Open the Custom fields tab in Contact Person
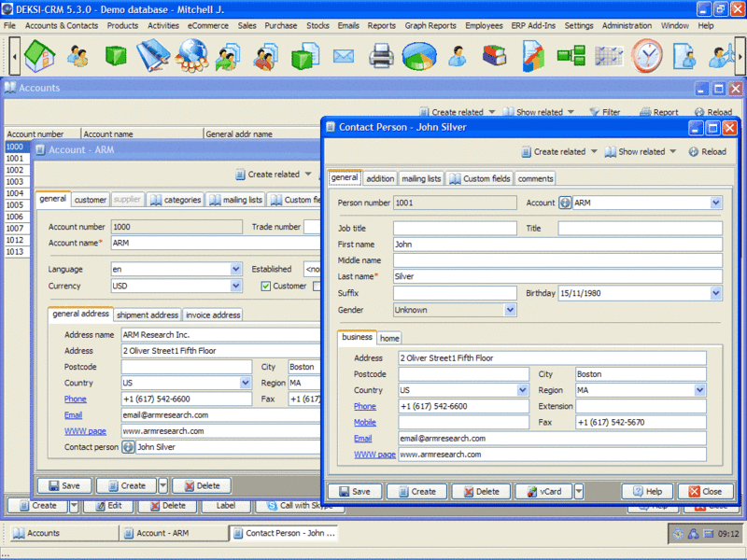The height and width of the screenshot is (560, 747). [480, 178]
